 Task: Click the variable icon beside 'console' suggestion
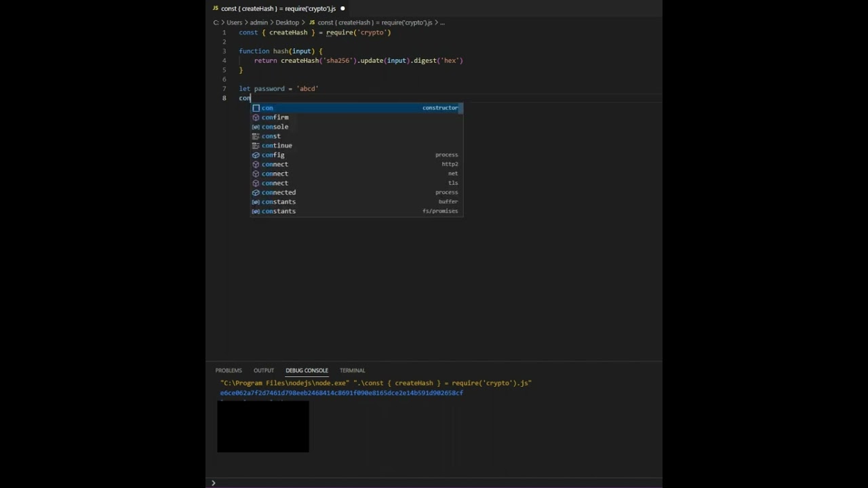(256, 127)
